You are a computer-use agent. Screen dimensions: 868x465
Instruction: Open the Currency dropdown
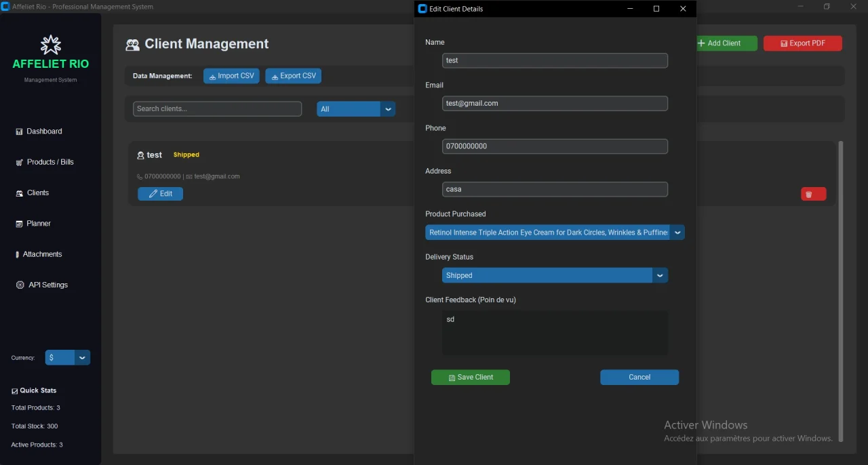pyautogui.click(x=68, y=358)
